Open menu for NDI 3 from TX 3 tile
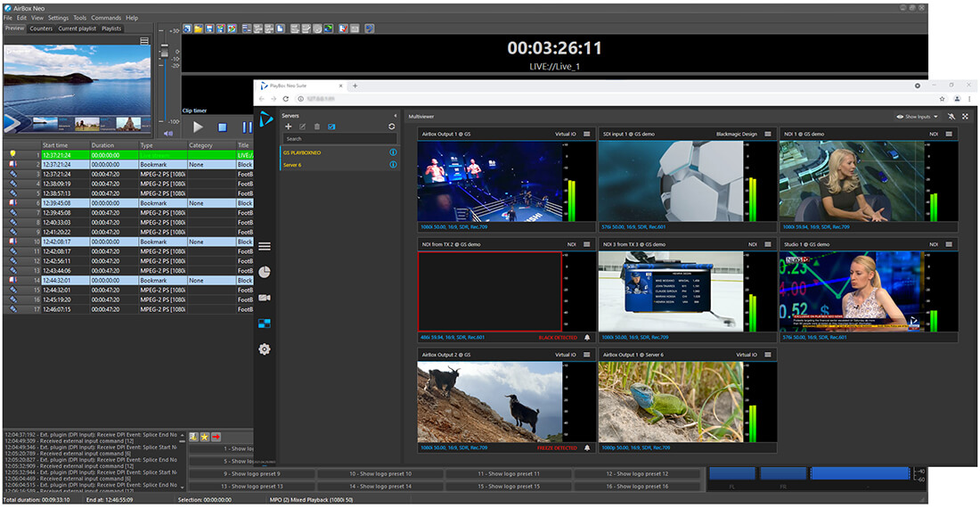980x508 pixels. tap(768, 244)
